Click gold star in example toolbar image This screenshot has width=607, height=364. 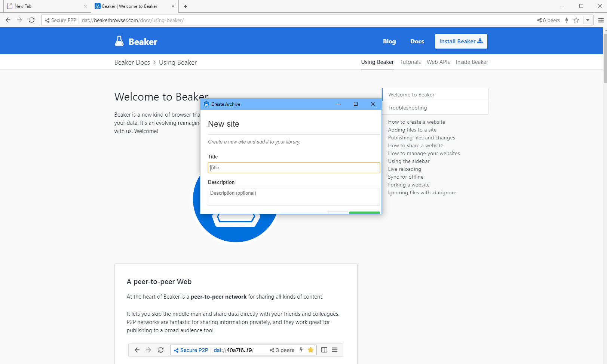[310, 350]
